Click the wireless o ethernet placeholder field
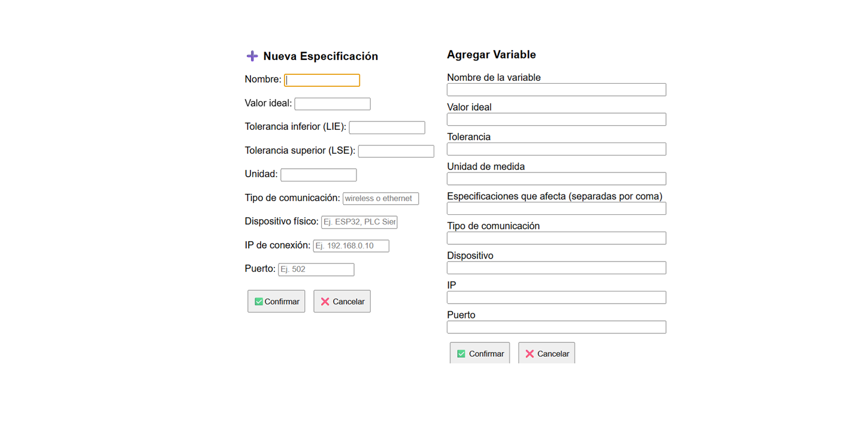Screen dimensions: 868x431 pyautogui.click(x=380, y=198)
